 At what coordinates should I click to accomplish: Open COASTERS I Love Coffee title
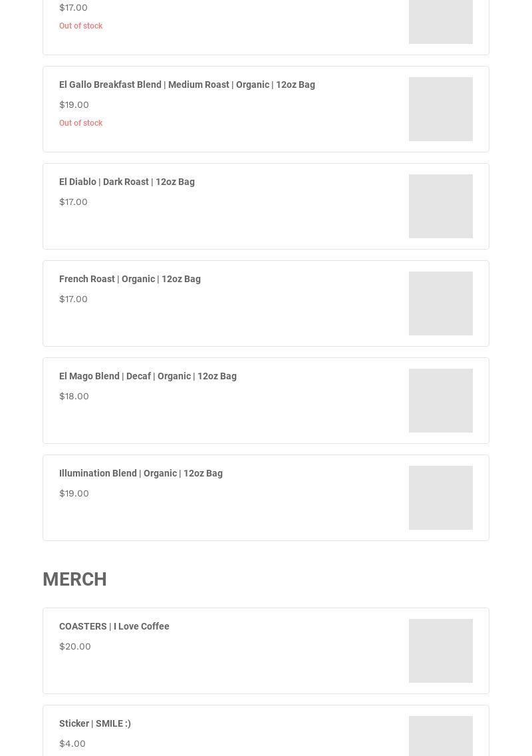point(114,626)
